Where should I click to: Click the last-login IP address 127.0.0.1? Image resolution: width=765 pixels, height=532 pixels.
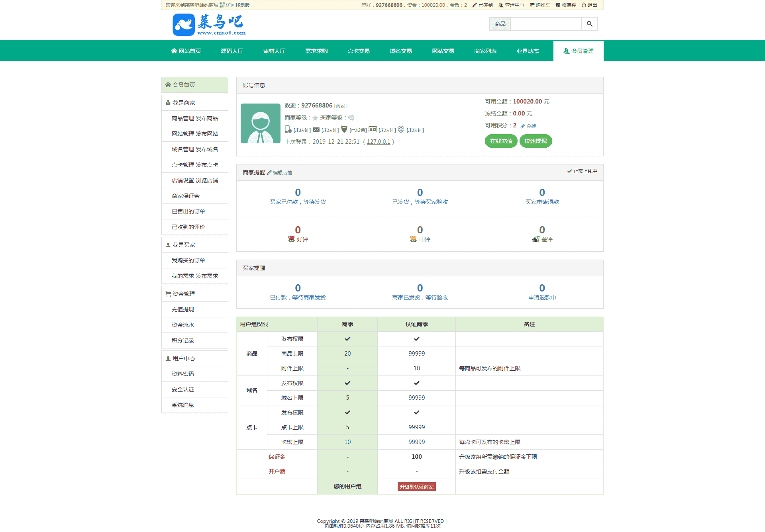pyautogui.click(x=379, y=142)
